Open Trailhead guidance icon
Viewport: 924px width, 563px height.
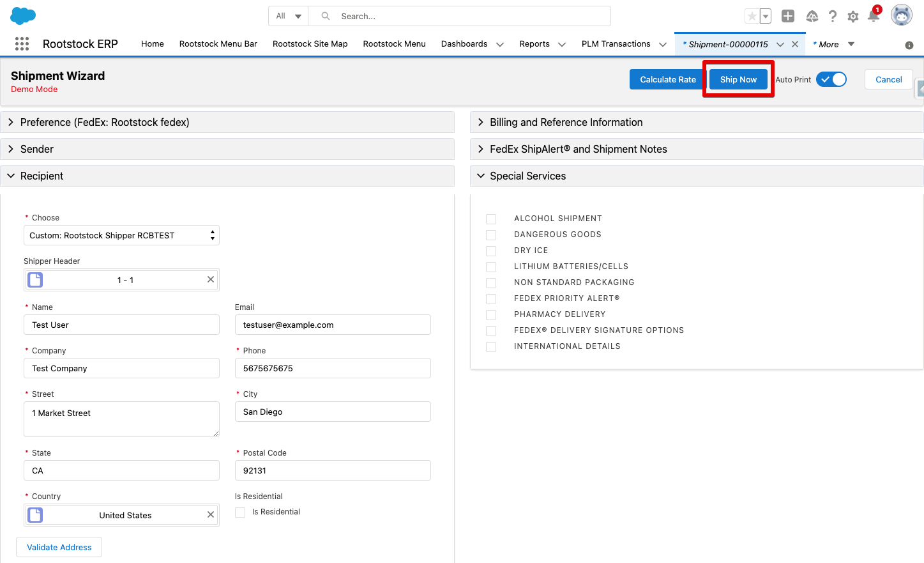(812, 16)
